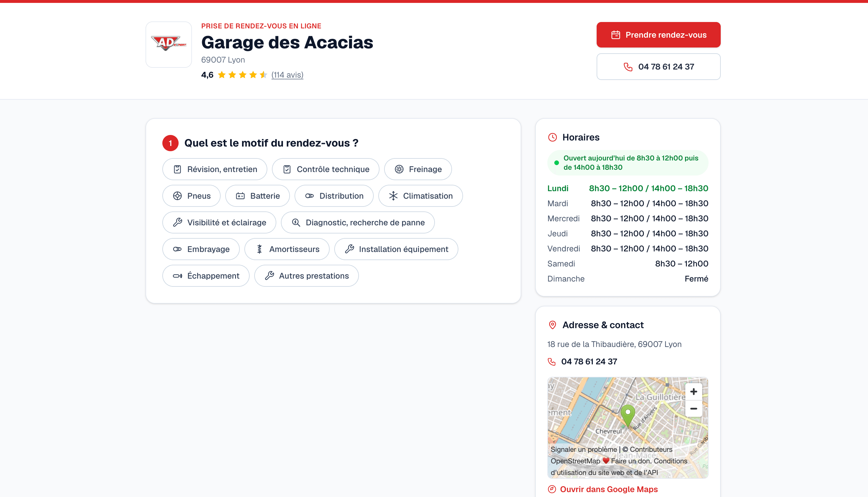Click the Lundi opening hours row

click(627, 189)
